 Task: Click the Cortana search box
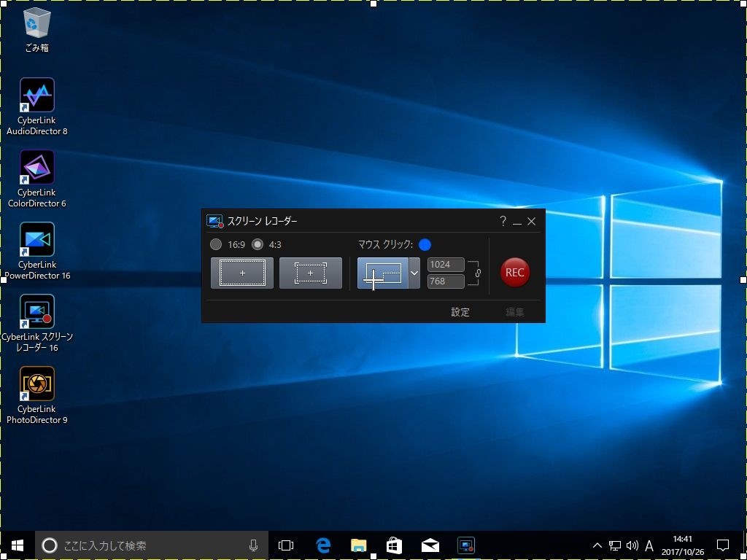click(x=152, y=545)
